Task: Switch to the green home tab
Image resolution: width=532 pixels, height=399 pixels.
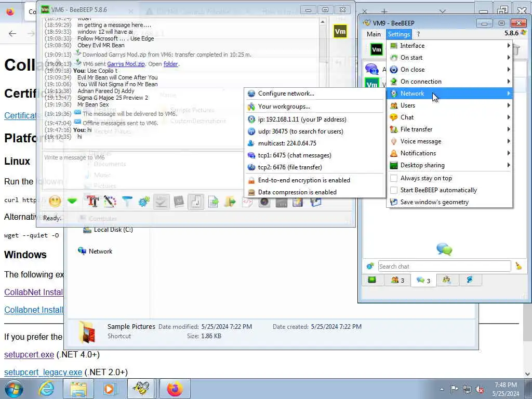Action: pos(372,280)
